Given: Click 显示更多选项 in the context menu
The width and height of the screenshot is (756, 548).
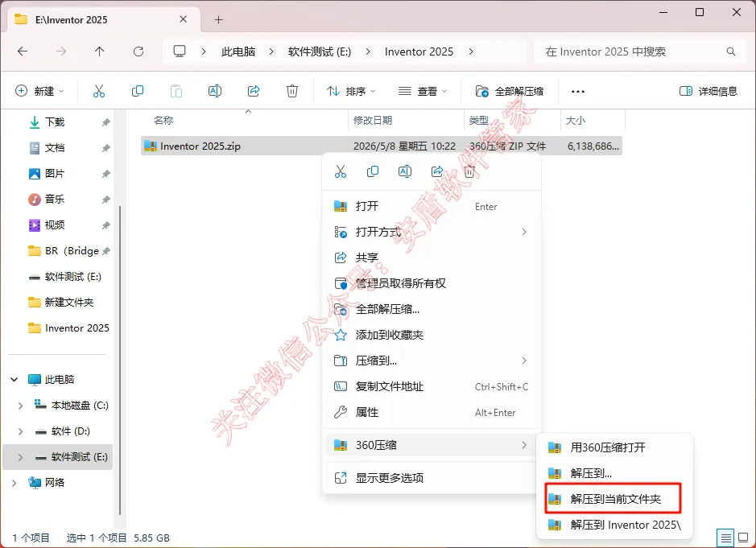Looking at the screenshot, I should coord(432,478).
